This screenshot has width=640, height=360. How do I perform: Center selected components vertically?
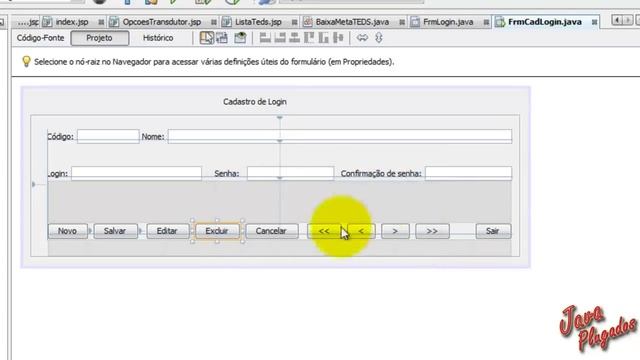(x=338, y=38)
